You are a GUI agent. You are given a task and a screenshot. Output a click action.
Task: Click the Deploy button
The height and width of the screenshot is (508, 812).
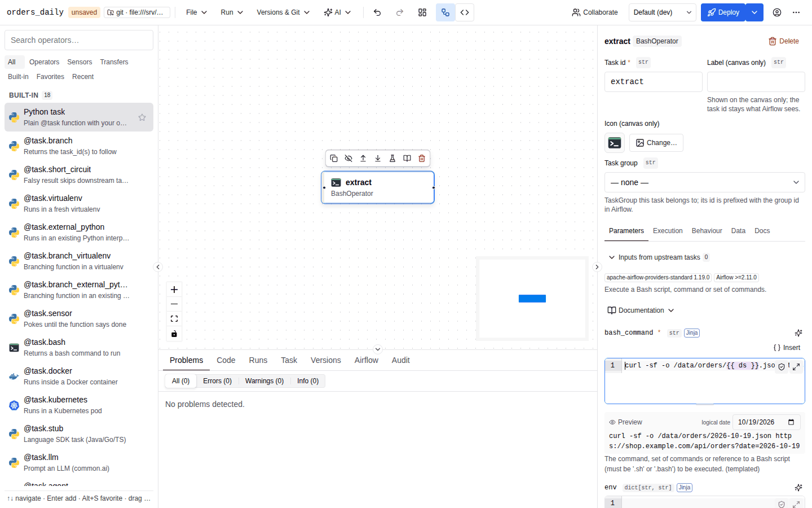[x=723, y=12]
